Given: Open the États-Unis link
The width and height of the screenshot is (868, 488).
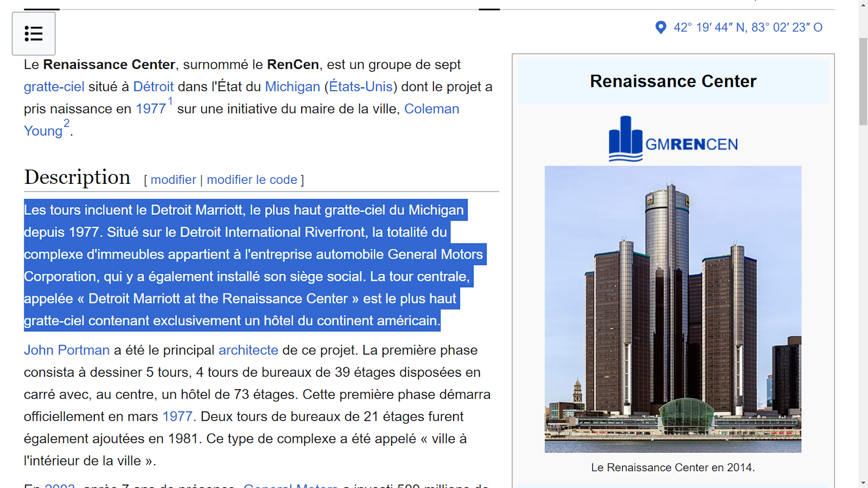Looking at the screenshot, I should [361, 87].
